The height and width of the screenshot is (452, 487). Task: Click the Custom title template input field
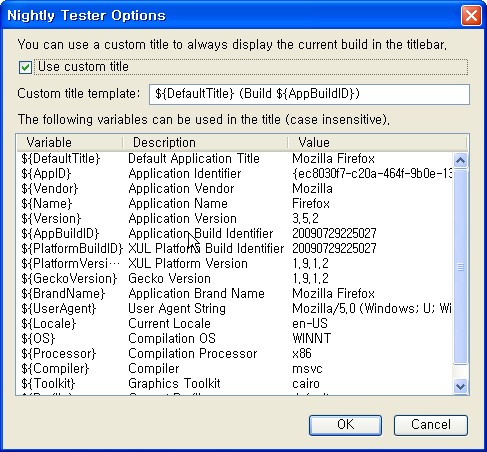309,94
